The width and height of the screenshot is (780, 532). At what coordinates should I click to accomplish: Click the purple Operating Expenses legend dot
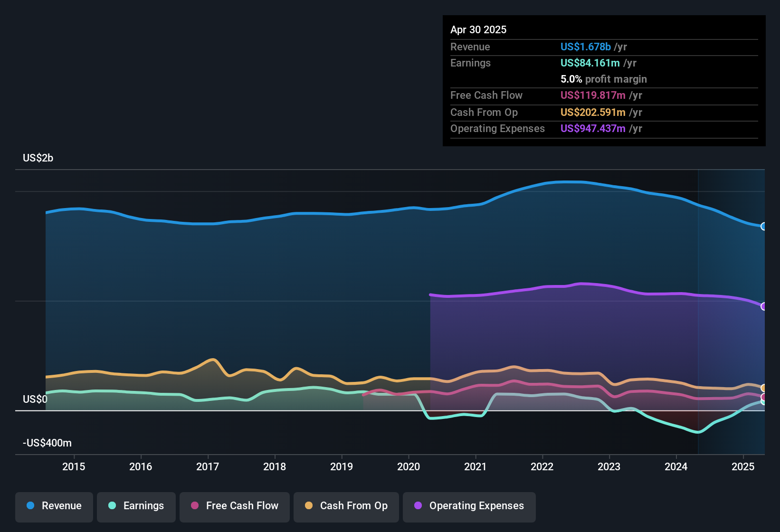[418, 506]
